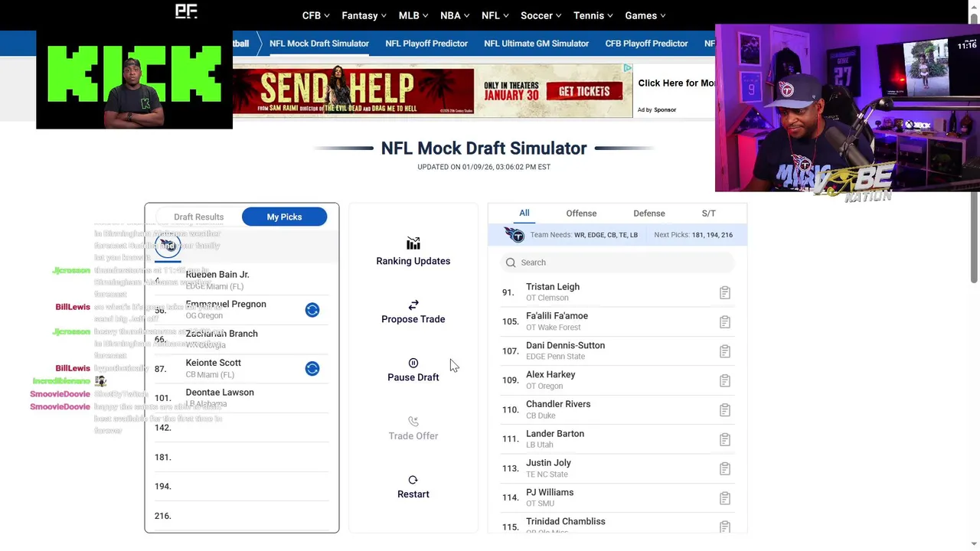Click empty pick slot 216

coord(242,516)
